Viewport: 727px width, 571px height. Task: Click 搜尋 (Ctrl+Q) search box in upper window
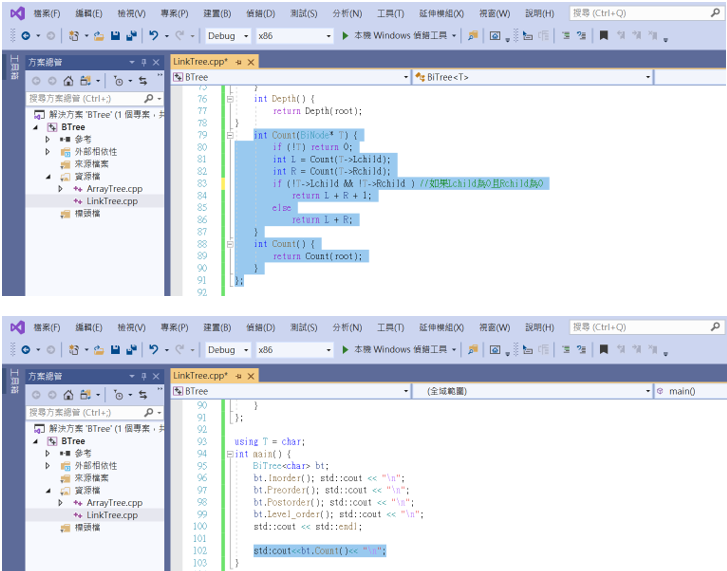tap(646, 13)
